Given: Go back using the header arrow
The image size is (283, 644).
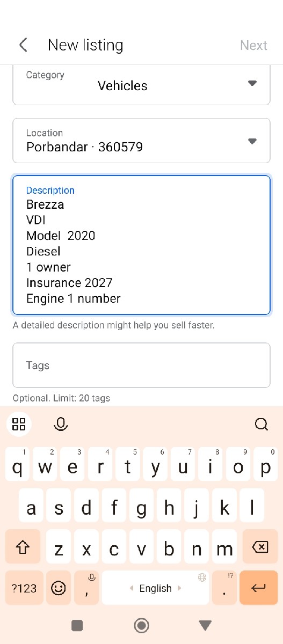Looking at the screenshot, I should (x=23, y=45).
